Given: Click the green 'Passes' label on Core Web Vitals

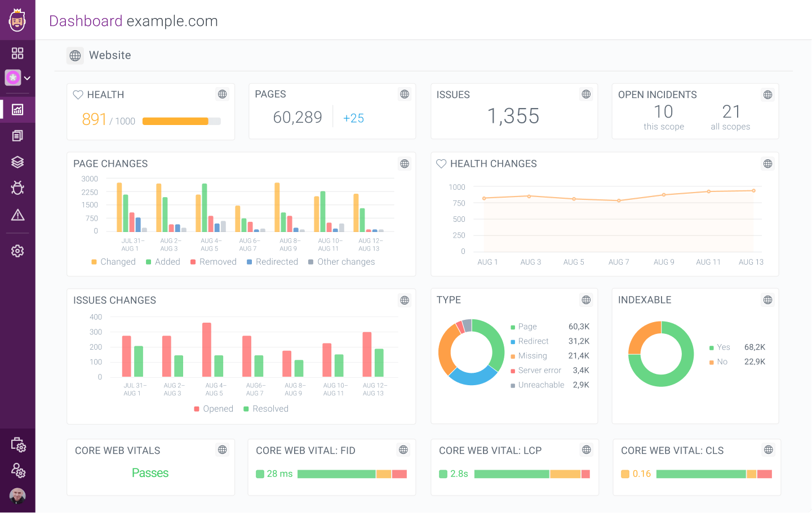Looking at the screenshot, I should click(x=150, y=473).
